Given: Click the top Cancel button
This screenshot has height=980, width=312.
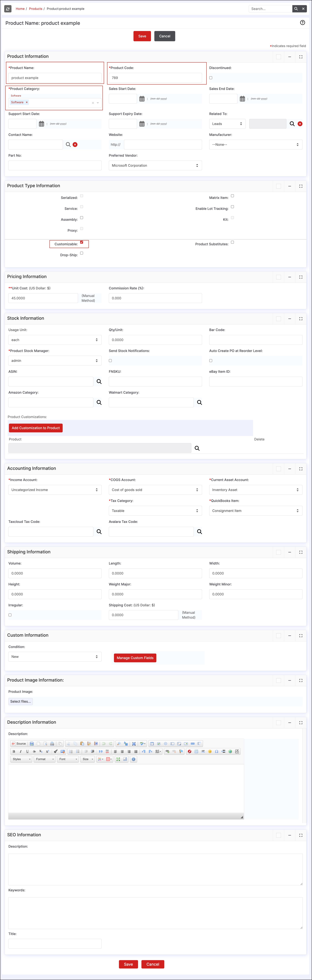Looking at the screenshot, I should coord(165,36).
